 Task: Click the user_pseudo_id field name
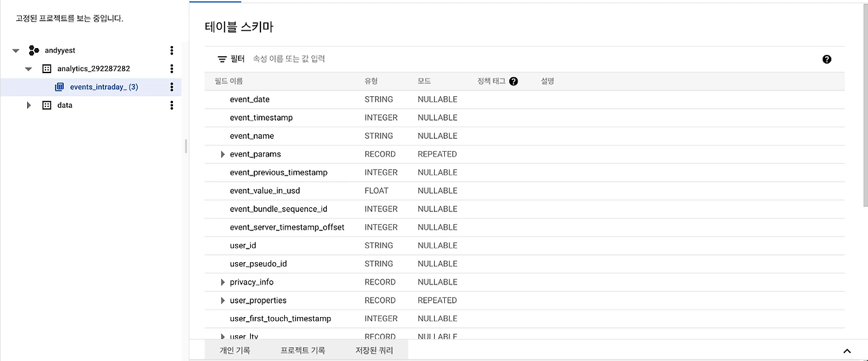click(x=258, y=264)
